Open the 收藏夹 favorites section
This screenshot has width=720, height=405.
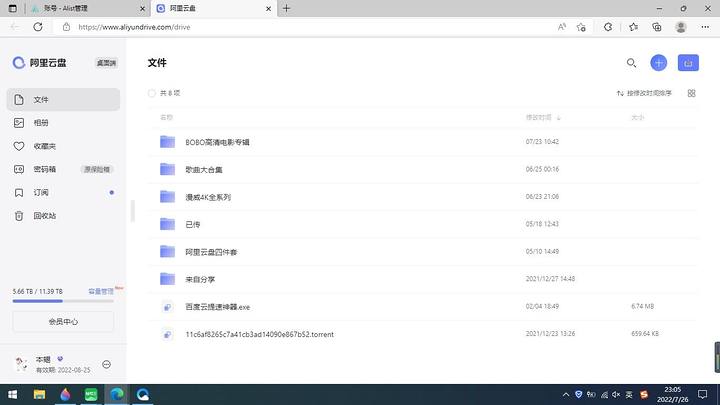click(63, 146)
